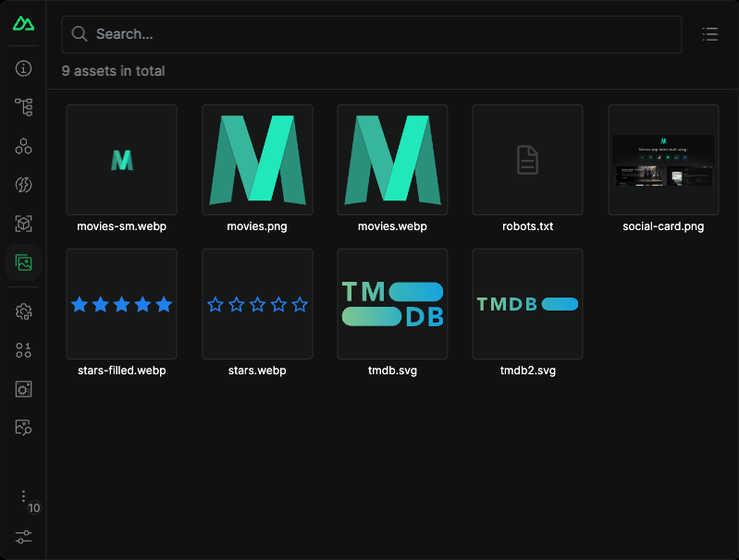Open the Modules cube tab

tap(23, 224)
